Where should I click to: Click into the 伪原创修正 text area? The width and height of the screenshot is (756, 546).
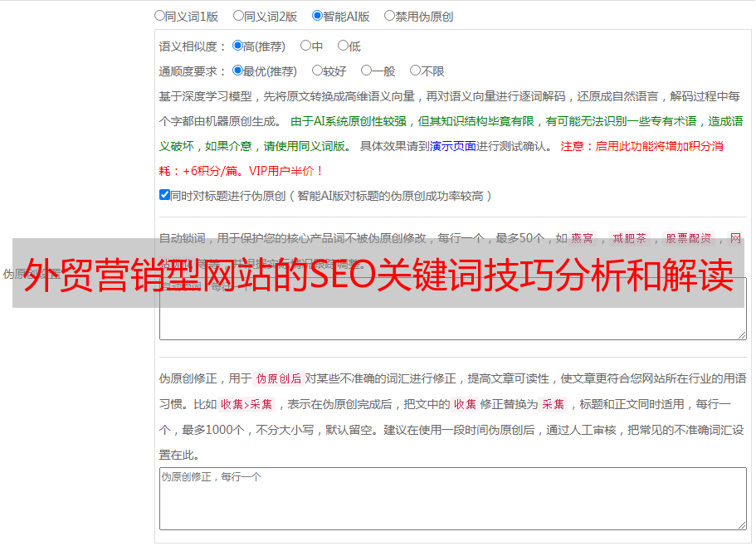pyautogui.click(x=453, y=499)
